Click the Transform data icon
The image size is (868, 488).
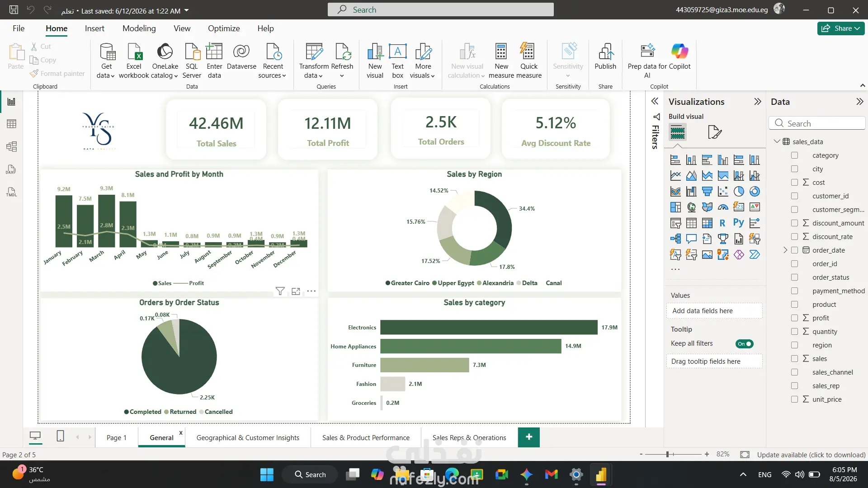click(314, 61)
